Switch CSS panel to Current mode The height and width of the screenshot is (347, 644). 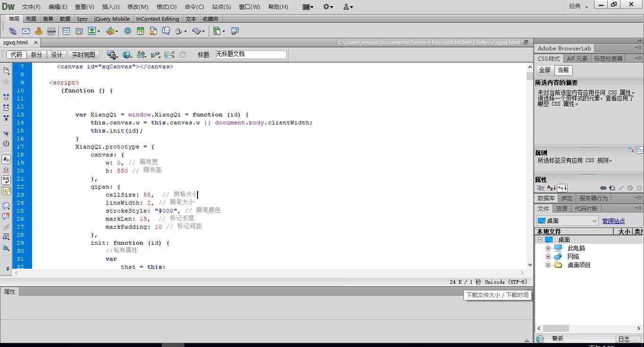click(563, 70)
